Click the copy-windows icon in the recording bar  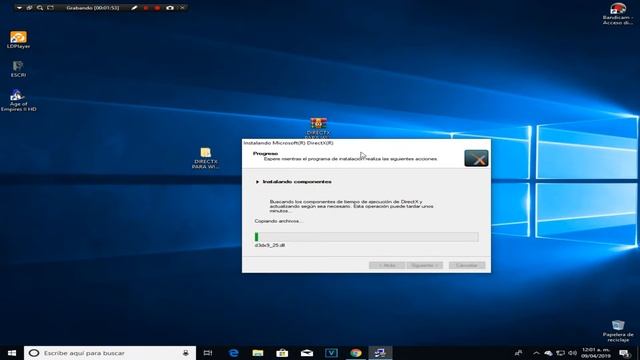point(29,8)
